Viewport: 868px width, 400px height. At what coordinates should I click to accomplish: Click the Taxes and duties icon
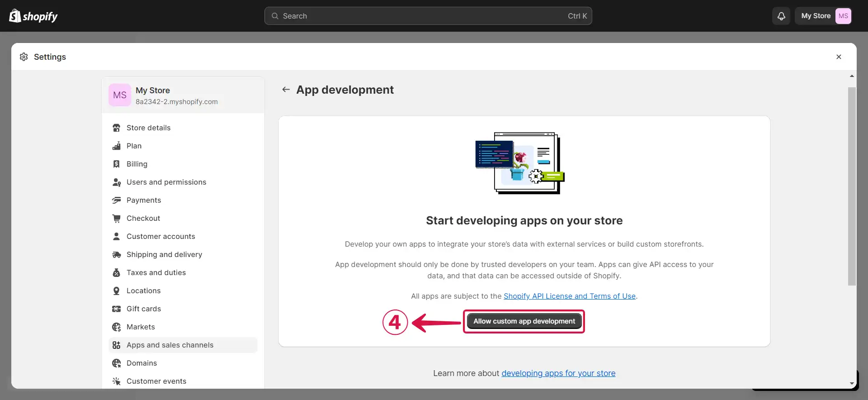pyautogui.click(x=116, y=272)
